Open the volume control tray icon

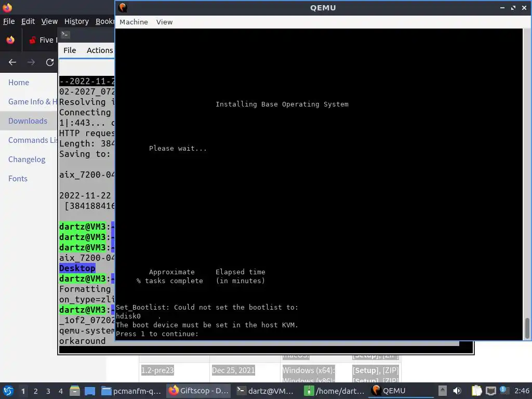(x=457, y=391)
